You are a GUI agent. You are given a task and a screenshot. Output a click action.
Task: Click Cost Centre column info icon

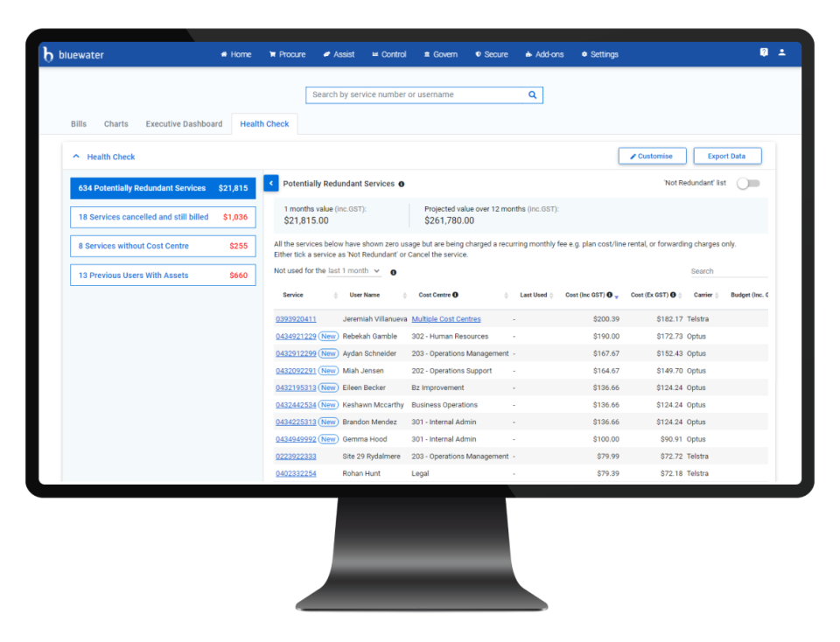click(x=455, y=295)
